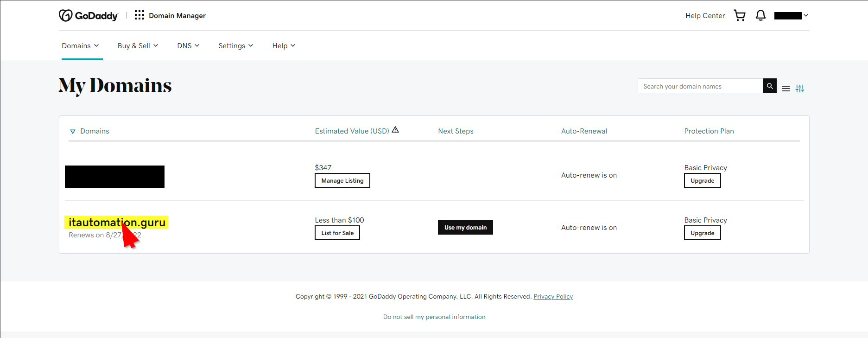Expand the account name dropdown

coord(792,15)
